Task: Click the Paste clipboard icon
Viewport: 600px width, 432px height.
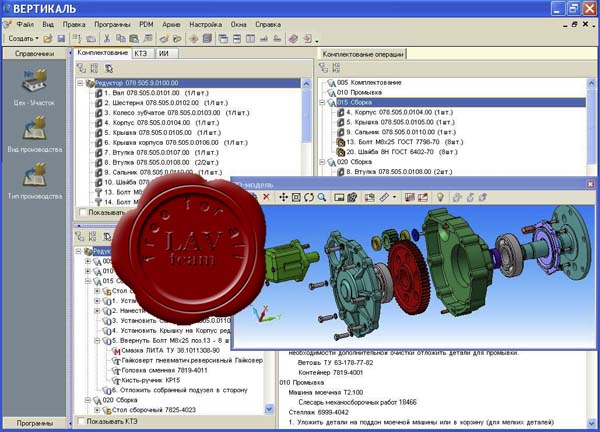Action: 134,39
